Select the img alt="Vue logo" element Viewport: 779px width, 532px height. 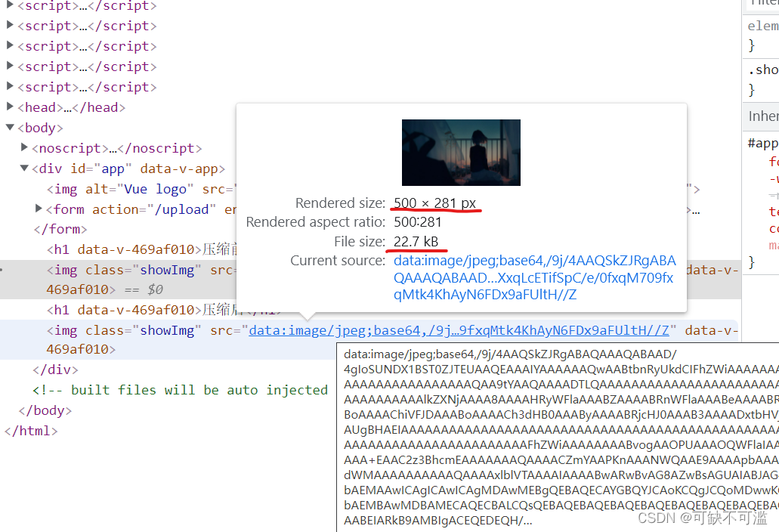click(x=141, y=189)
